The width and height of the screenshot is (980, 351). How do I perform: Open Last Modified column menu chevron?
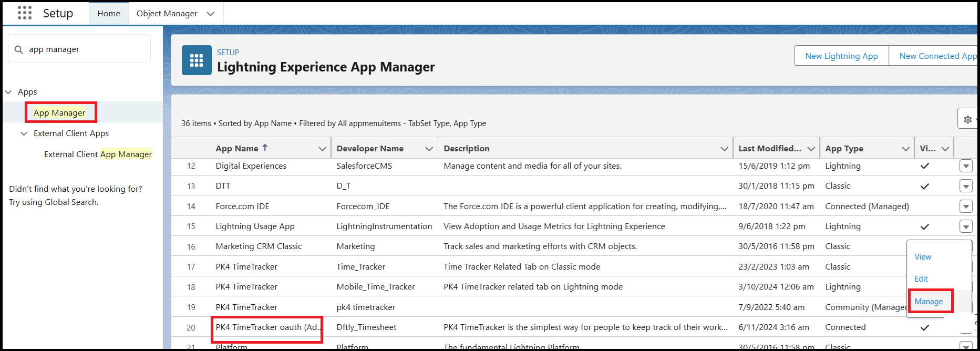click(x=811, y=149)
